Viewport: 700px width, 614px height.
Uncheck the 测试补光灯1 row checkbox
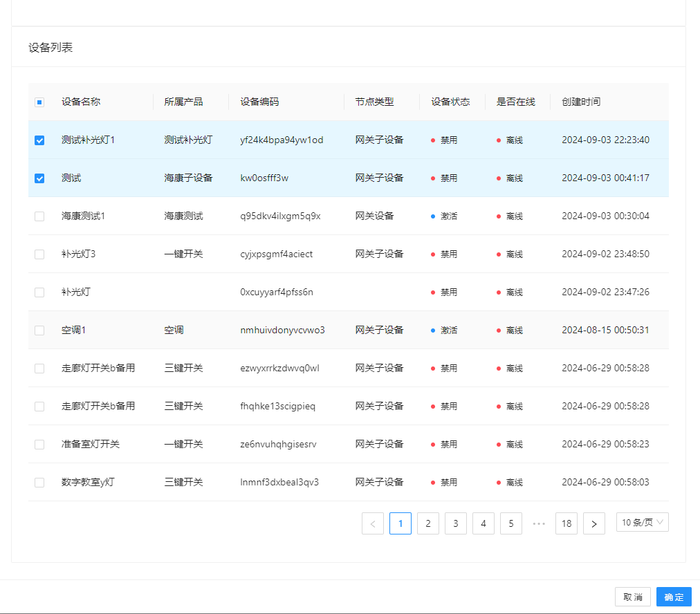point(39,140)
